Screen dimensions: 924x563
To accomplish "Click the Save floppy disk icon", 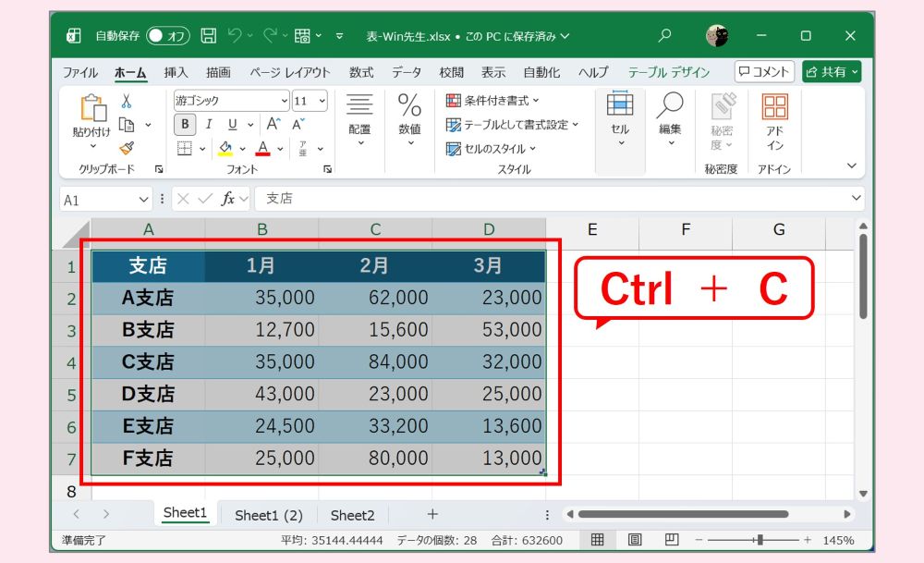I will [x=209, y=36].
